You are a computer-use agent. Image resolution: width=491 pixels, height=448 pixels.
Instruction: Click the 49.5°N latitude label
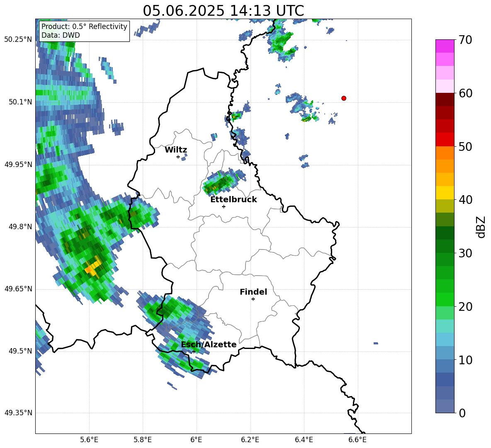20,351
